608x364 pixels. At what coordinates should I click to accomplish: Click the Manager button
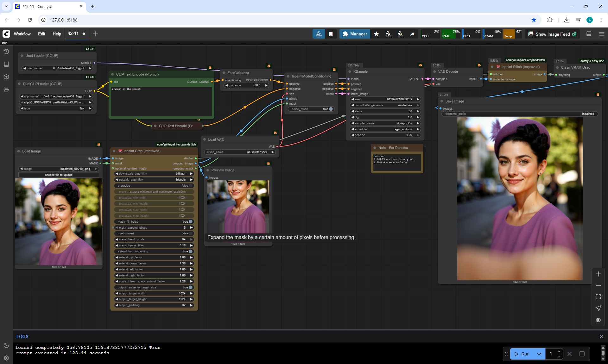[x=355, y=34]
